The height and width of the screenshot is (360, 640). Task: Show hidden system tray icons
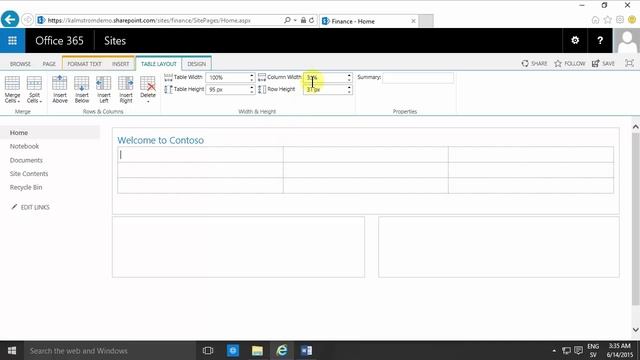click(554, 351)
